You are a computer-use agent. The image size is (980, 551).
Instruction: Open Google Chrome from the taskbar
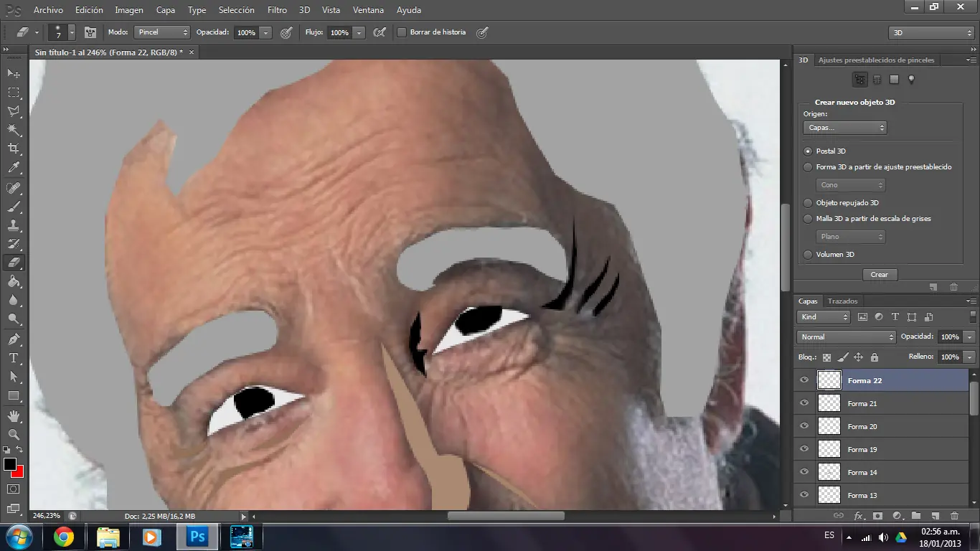point(64,537)
